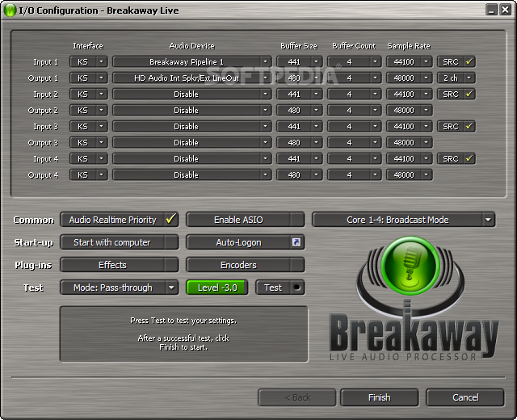Open Mode: Pass-through dropdown
This screenshot has width=517, height=420.
[x=120, y=288]
